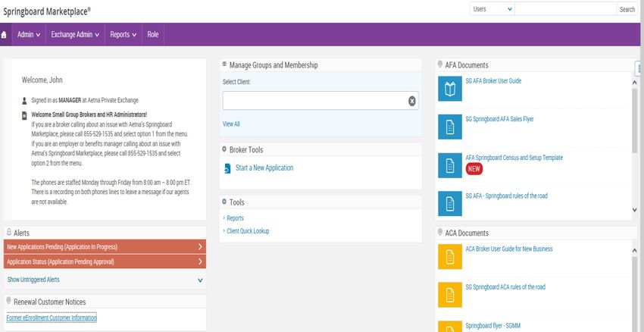Open the SG Springboard ACA rules of the road icon

point(450,295)
